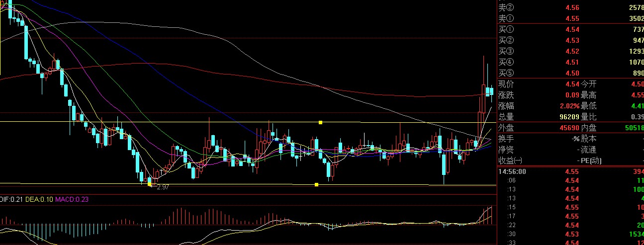Click the 量比 label
This screenshot has height=245, width=644.
click(588, 117)
